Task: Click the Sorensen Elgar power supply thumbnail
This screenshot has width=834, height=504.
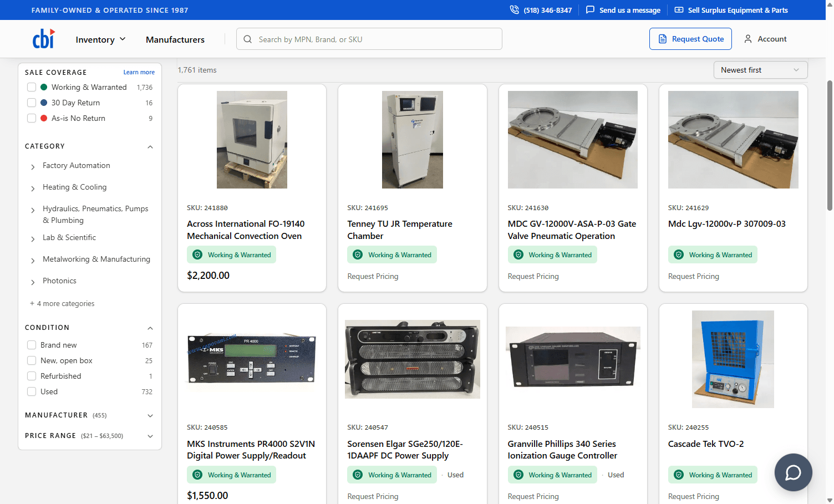Action: (413, 359)
